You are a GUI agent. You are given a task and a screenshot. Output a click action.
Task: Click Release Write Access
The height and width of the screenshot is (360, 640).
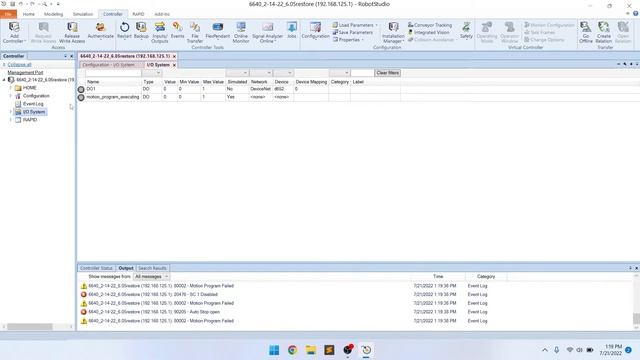72,32
